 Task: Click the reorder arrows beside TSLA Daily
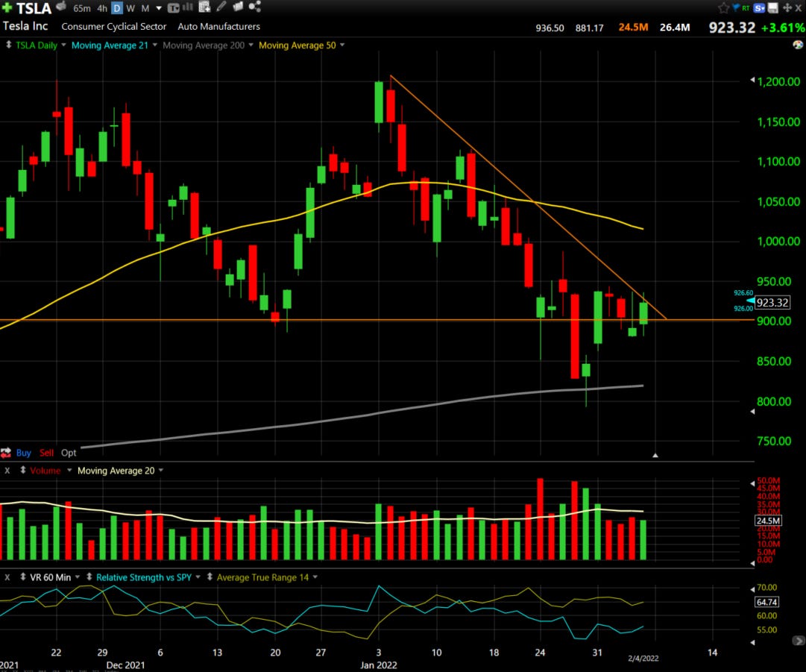8,45
